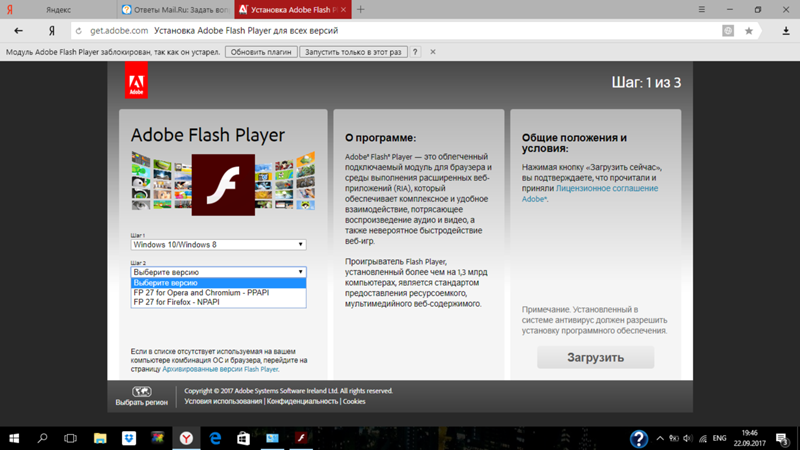Choose FP 27 for Opera and Chromium - PPAPI

tap(218, 292)
